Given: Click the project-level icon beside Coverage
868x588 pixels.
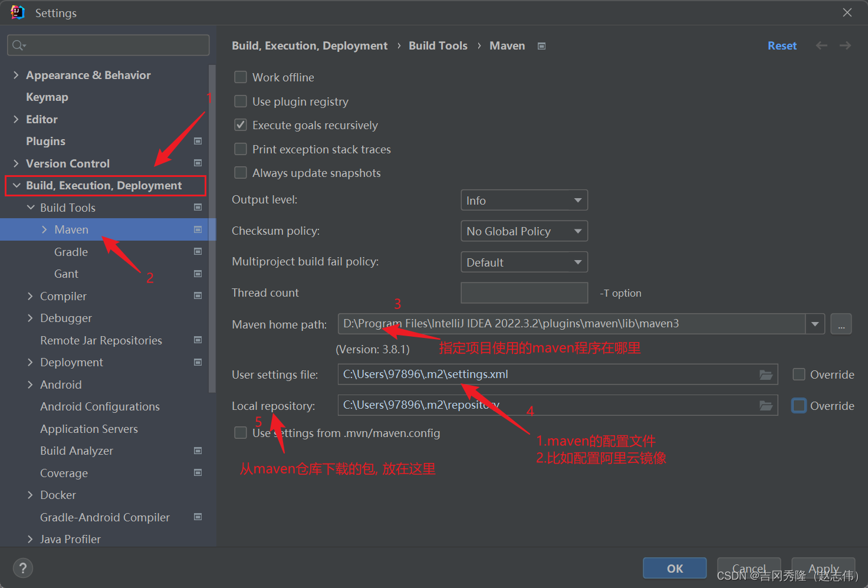Looking at the screenshot, I should 198,472.
